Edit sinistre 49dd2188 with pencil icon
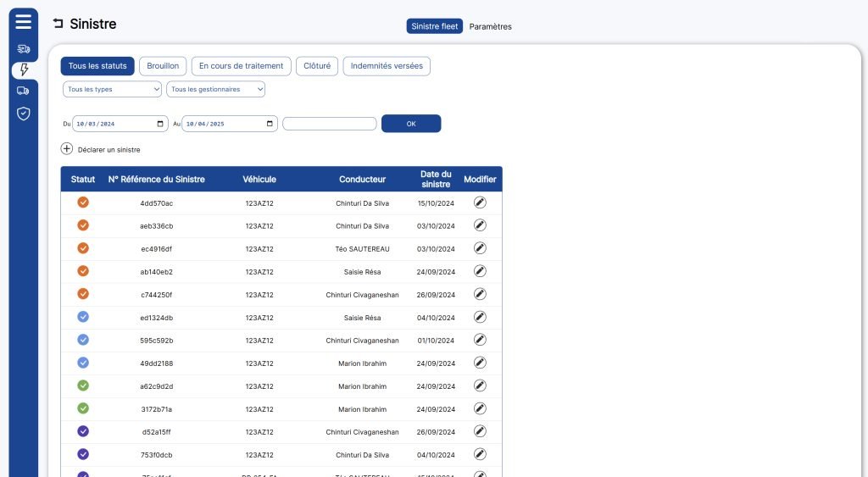This screenshot has width=868, height=477. [480, 363]
